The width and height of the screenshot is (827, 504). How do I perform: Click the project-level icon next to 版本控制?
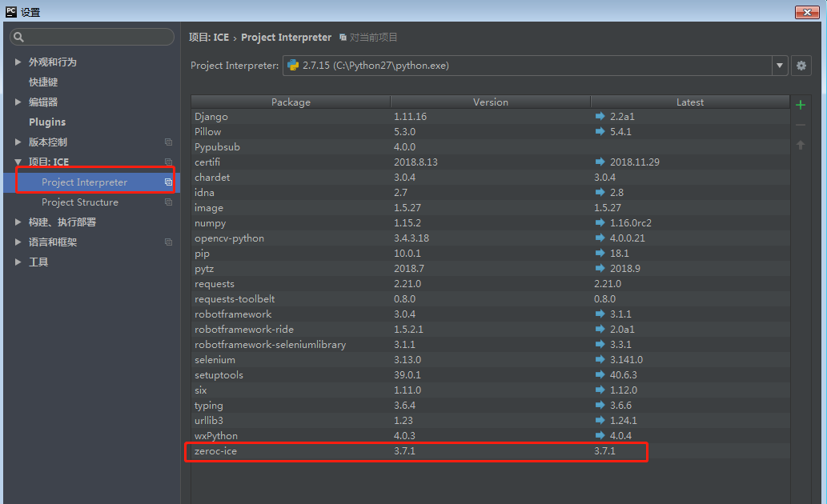168,142
